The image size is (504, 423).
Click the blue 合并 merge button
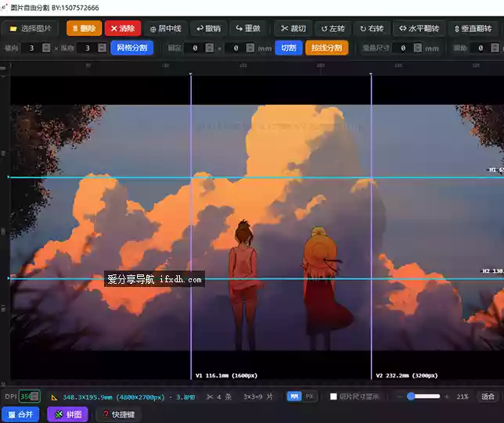tap(20, 414)
